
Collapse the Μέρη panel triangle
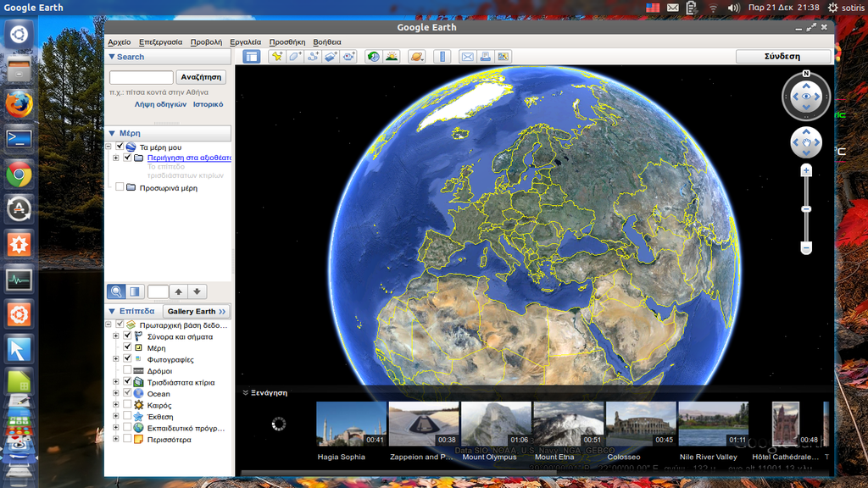point(112,133)
